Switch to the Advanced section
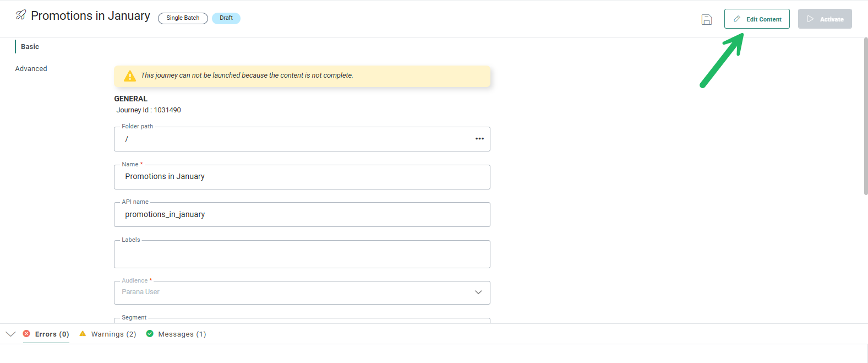The width and height of the screenshot is (868, 363). [x=31, y=69]
